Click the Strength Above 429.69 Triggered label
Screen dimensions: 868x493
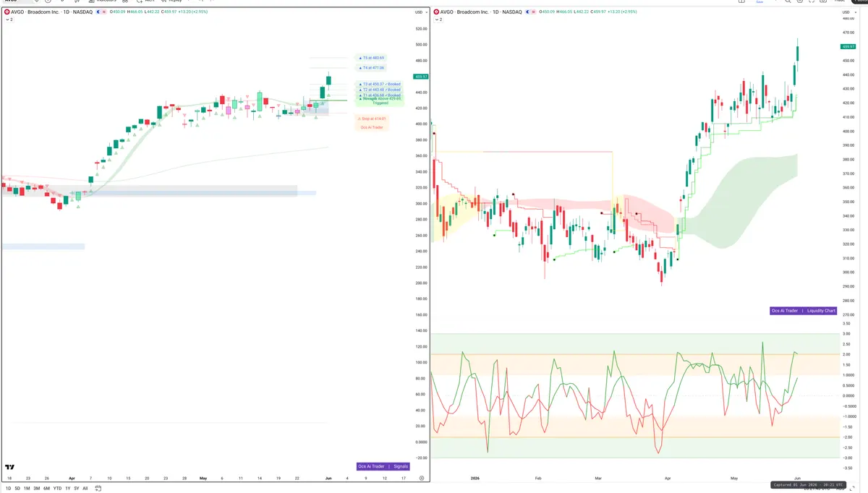pyautogui.click(x=380, y=101)
